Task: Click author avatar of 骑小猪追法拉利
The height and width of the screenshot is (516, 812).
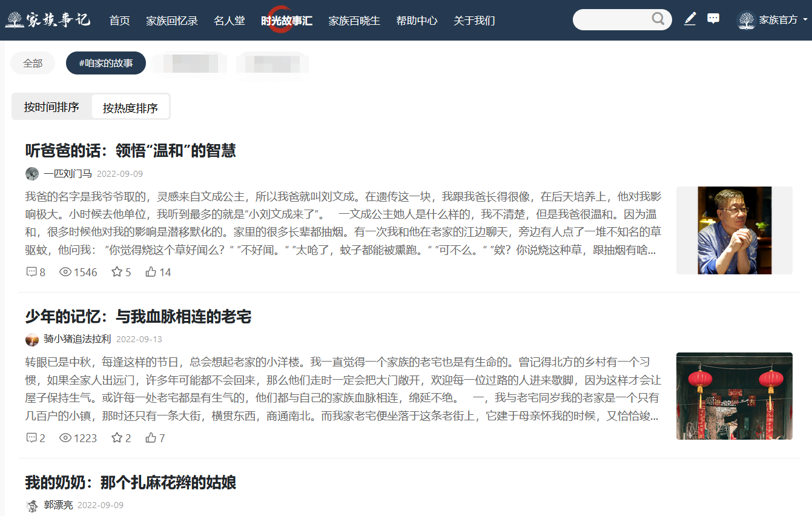Action: [32, 340]
